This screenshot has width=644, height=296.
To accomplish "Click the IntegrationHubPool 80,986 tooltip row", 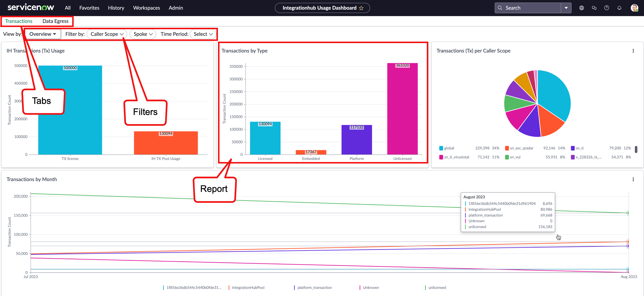I will (x=509, y=209).
